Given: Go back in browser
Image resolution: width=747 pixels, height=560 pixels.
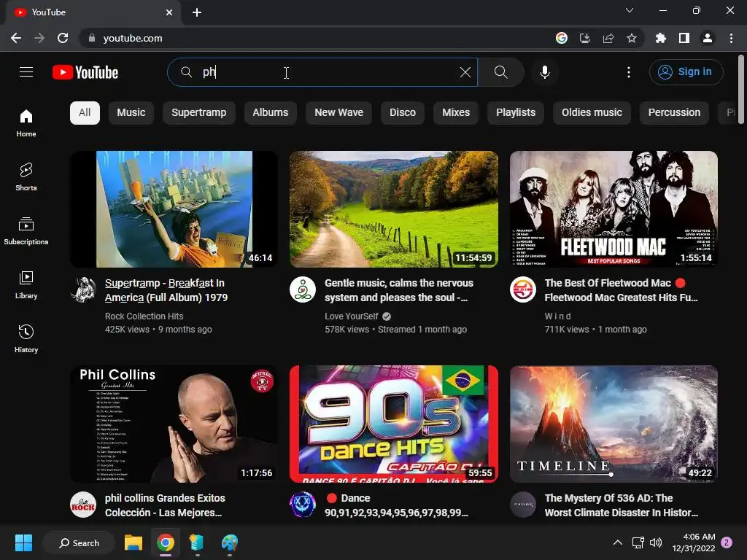Looking at the screenshot, I should (x=16, y=38).
